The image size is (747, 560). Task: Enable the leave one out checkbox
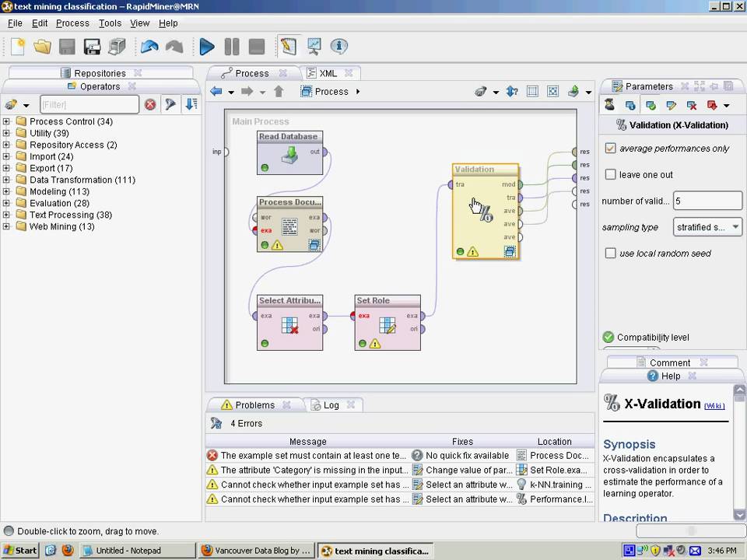coord(610,174)
